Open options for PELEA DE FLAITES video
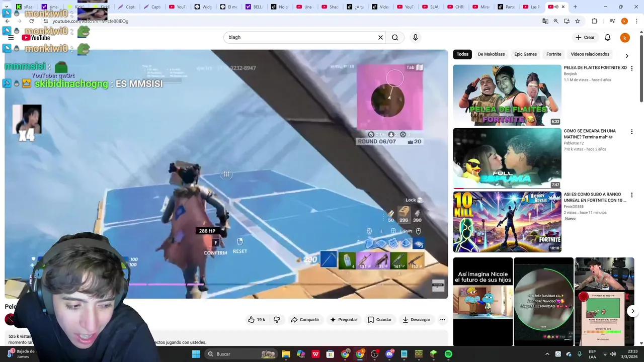 tap(632, 68)
